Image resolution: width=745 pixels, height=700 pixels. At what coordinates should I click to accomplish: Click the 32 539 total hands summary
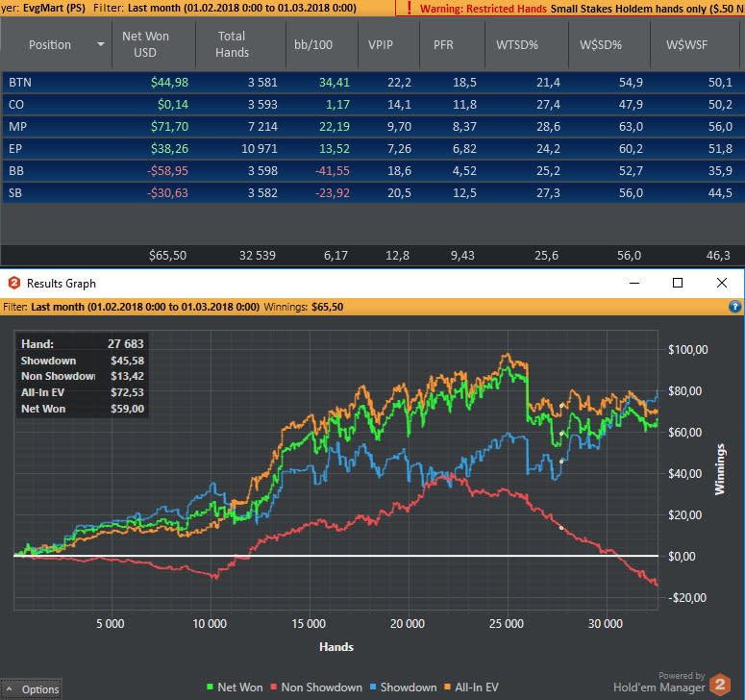257,255
